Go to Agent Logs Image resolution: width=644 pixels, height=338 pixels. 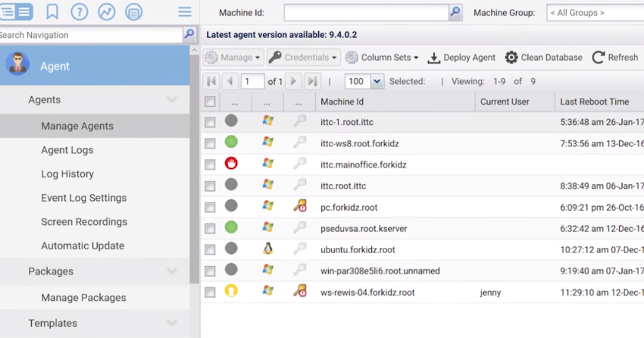(67, 150)
